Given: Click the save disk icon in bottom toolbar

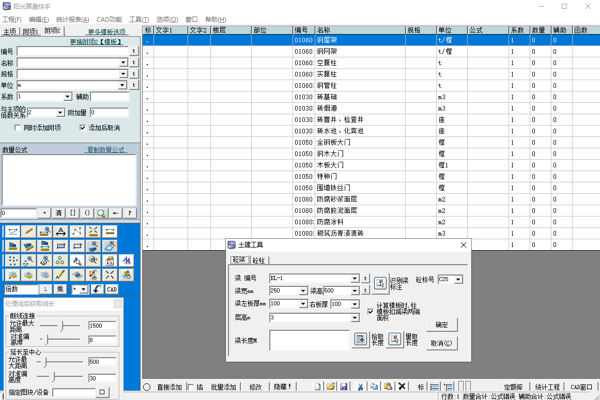Looking at the screenshot, I should tap(344, 387).
